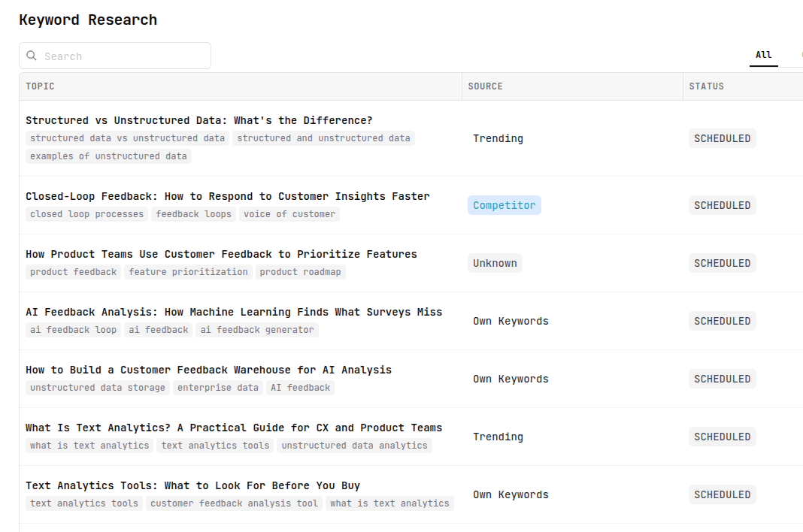The width and height of the screenshot is (803, 532).
Task: Select the voice of customer tag chip
Action: pos(289,213)
